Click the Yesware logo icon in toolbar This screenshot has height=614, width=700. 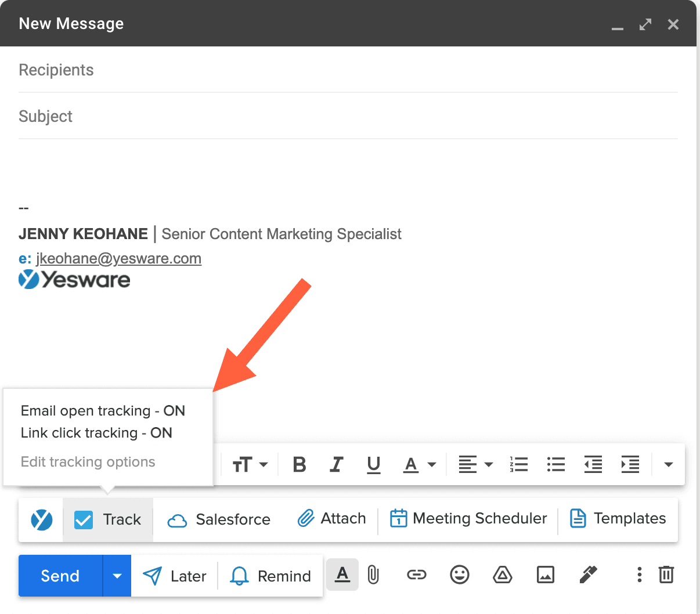point(41,519)
